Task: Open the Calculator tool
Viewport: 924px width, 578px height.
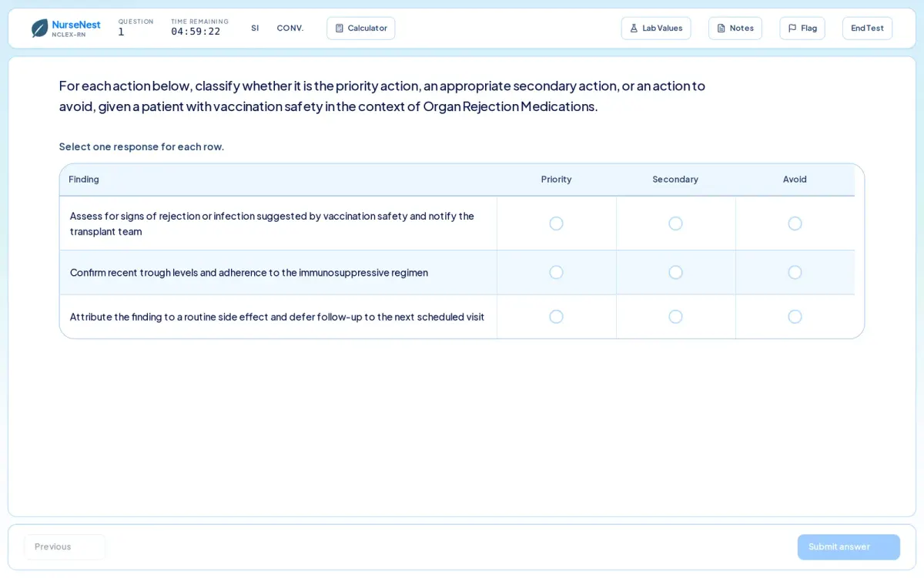Action: [x=361, y=29]
